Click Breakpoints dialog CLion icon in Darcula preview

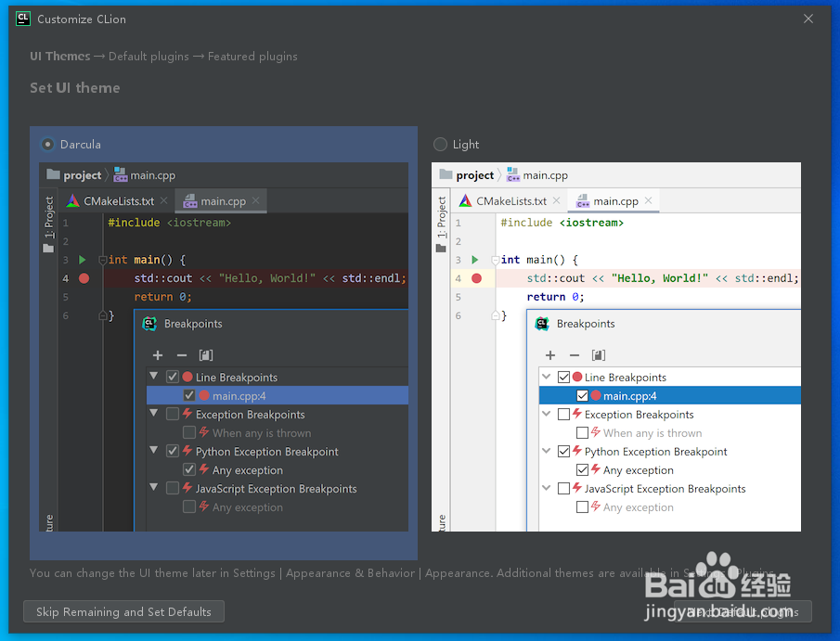[149, 324]
